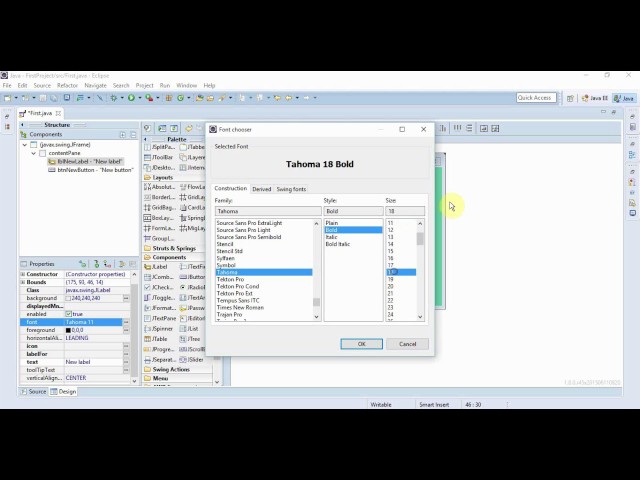The image size is (640, 480).
Task: Open the Debug button dropdown arrow
Action: point(122,98)
